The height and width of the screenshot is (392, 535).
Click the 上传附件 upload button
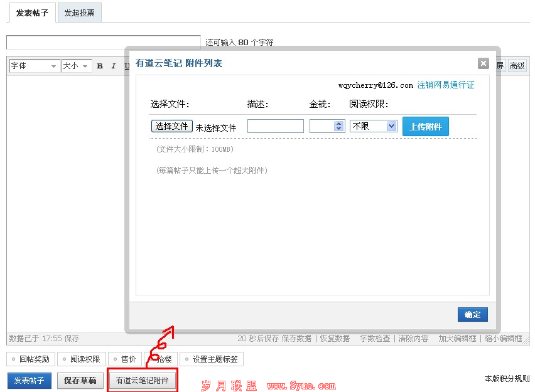426,127
